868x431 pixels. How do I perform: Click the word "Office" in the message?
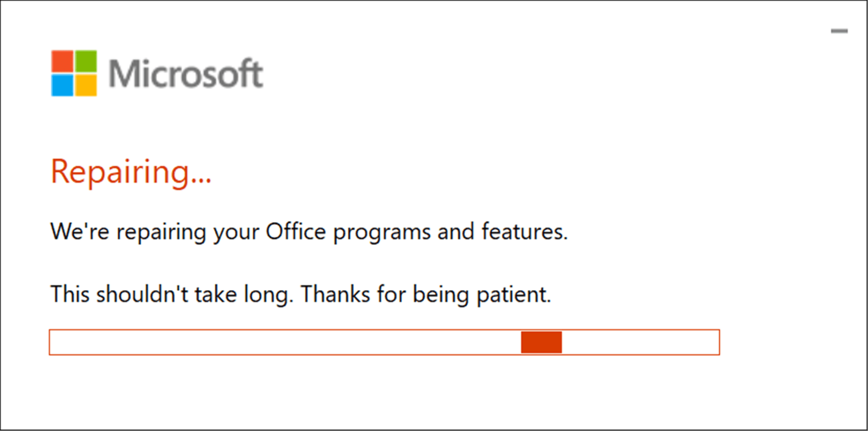(295, 232)
